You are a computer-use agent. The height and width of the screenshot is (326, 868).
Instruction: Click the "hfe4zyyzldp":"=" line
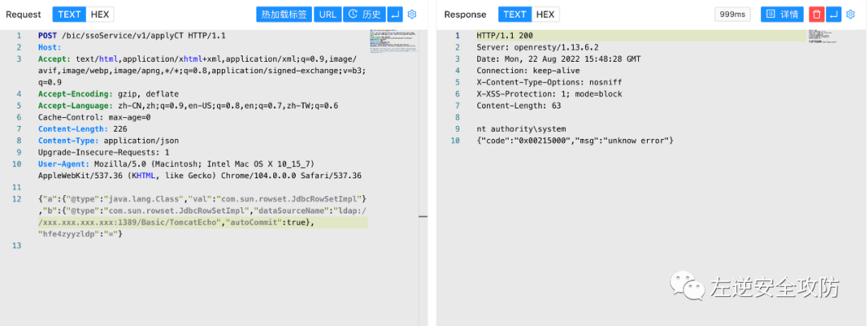[80, 234]
